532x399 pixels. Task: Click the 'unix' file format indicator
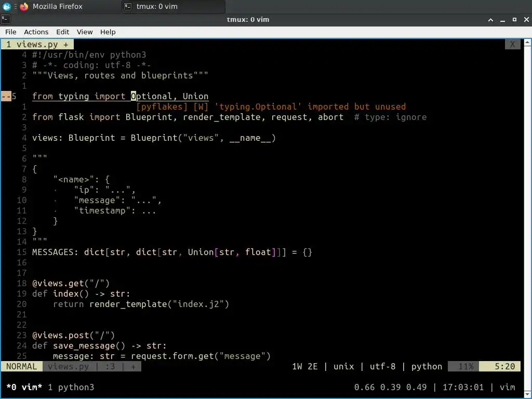[344, 366]
